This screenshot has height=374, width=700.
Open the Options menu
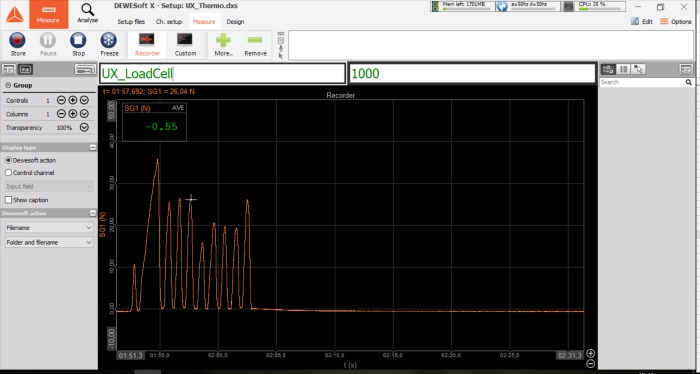click(x=676, y=21)
